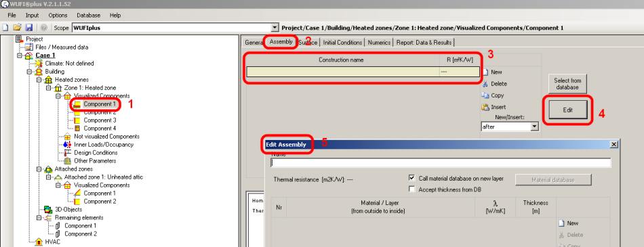Click Select from database button
The image size is (644, 247).
click(567, 84)
